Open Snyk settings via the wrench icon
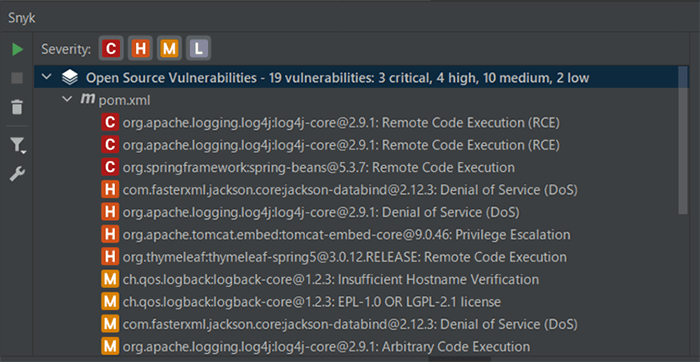Image resolution: width=700 pixels, height=362 pixels. pyautogui.click(x=17, y=174)
